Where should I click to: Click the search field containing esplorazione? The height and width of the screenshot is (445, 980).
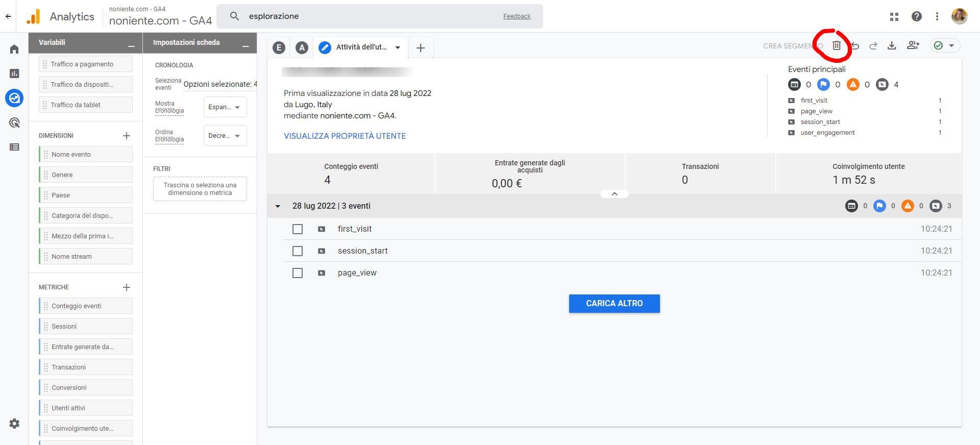point(373,16)
